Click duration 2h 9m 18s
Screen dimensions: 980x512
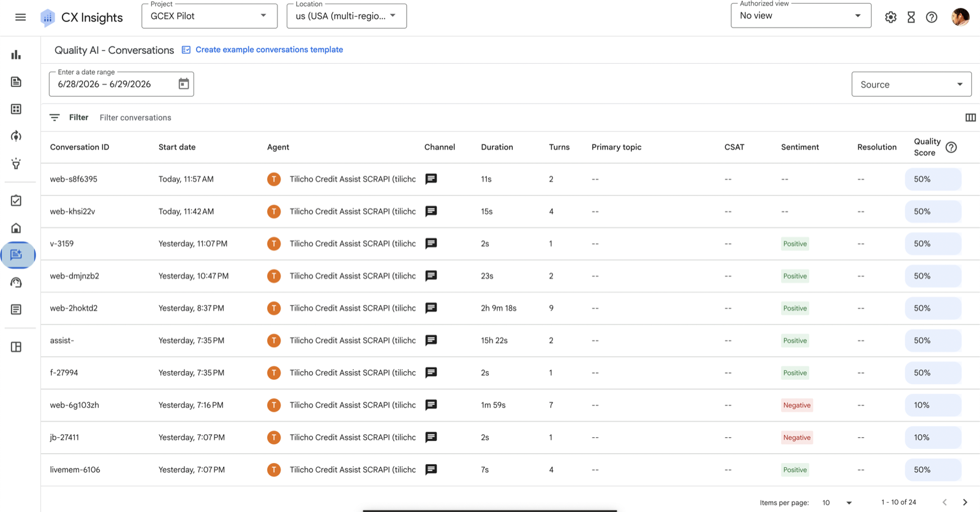[499, 308]
